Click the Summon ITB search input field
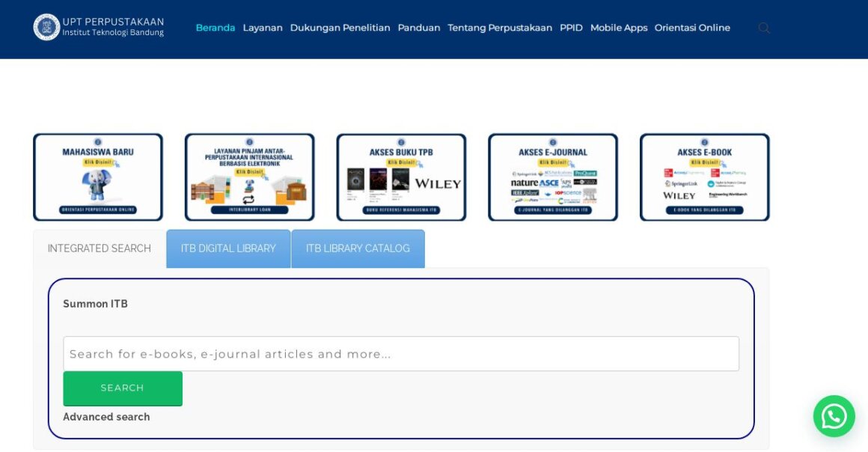868x452 pixels. coord(401,353)
